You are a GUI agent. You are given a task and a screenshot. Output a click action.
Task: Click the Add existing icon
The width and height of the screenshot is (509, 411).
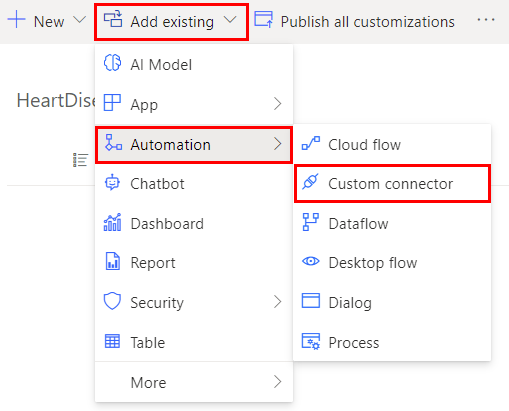(x=113, y=19)
